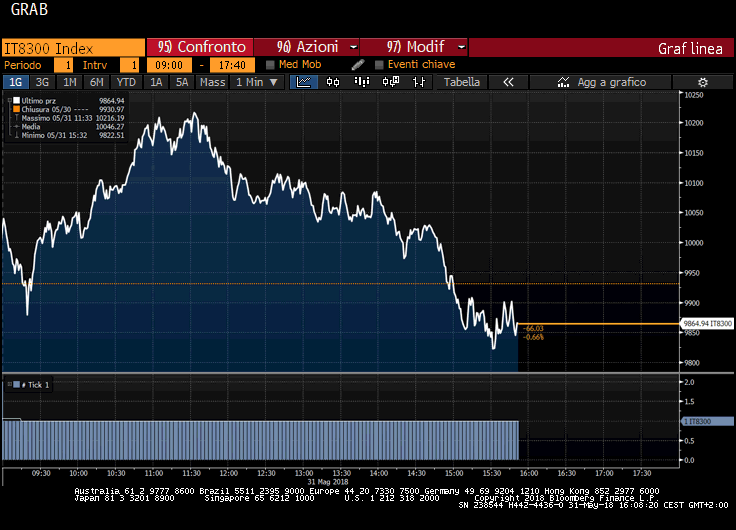Select the candlestick chart icon
736x530 pixels.
click(x=333, y=82)
